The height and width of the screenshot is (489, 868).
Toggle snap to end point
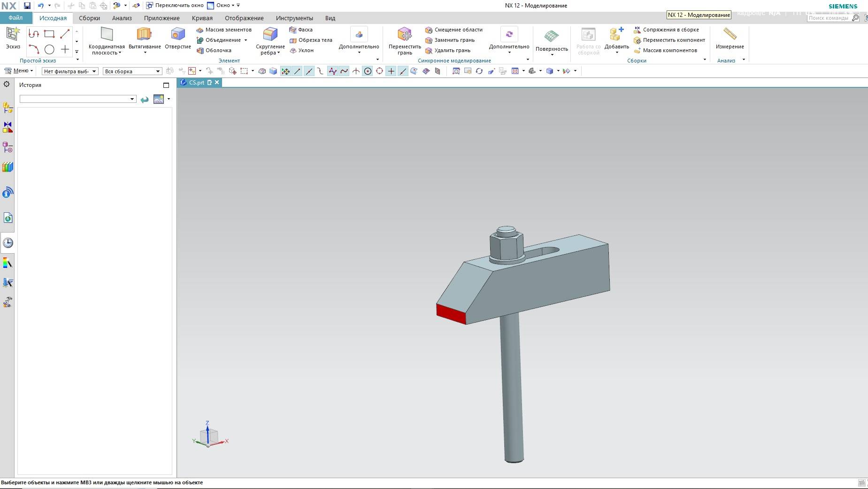pos(297,71)
